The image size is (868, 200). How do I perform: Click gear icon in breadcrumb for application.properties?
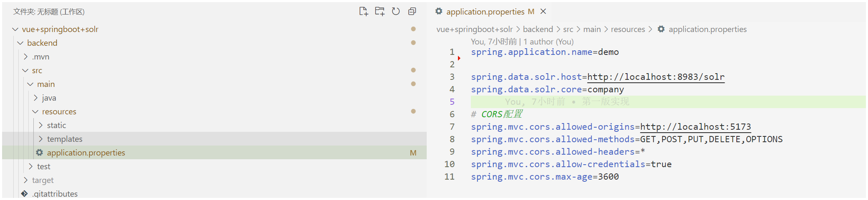click(661, 29)
